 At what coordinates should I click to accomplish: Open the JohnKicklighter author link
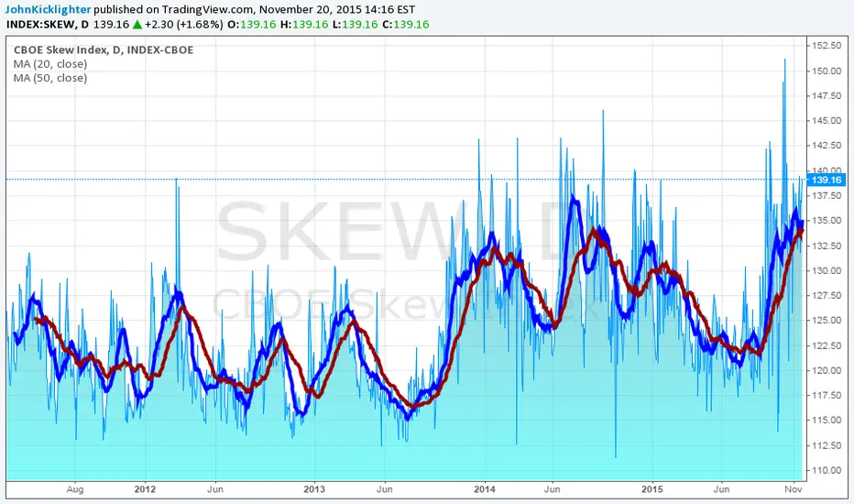[x=48, y=9]
